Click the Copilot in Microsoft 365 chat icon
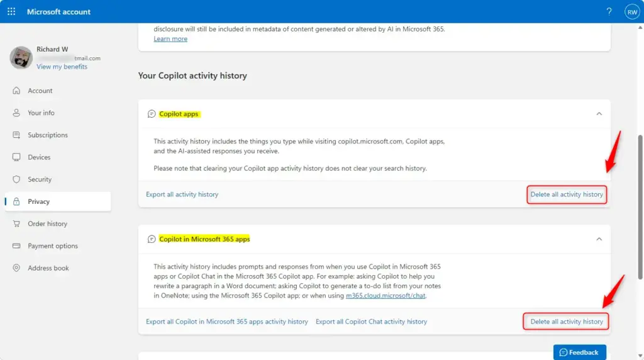 [152, 239]
